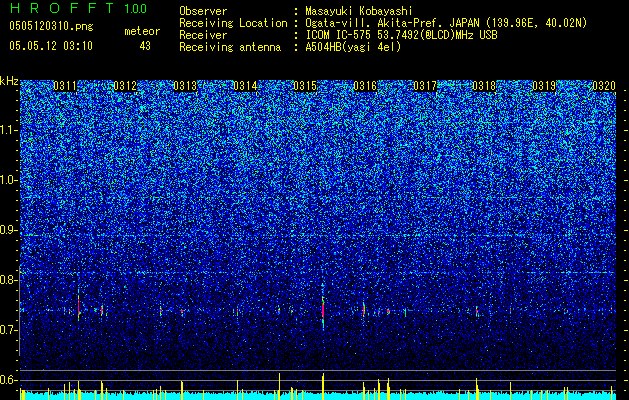Screen dimensions: 629x400
Task: Click time marker 0317
Action: pyautogui.click(x=425, y=86)
